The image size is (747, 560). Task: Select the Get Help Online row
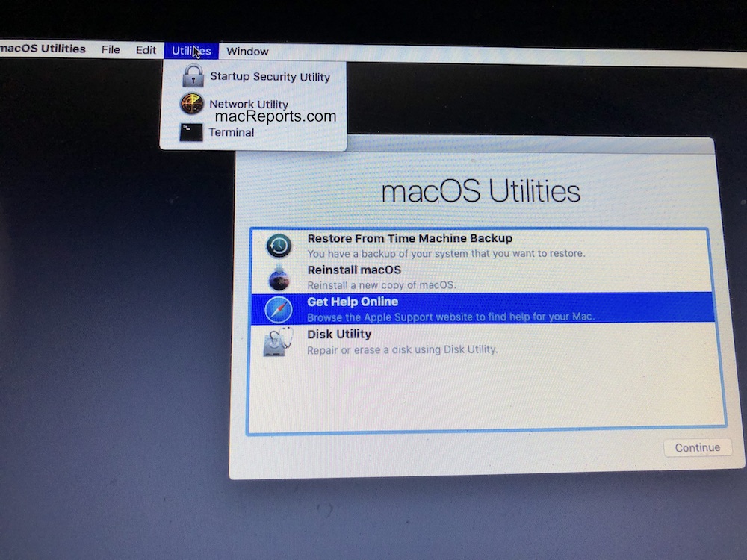(482, 308)
